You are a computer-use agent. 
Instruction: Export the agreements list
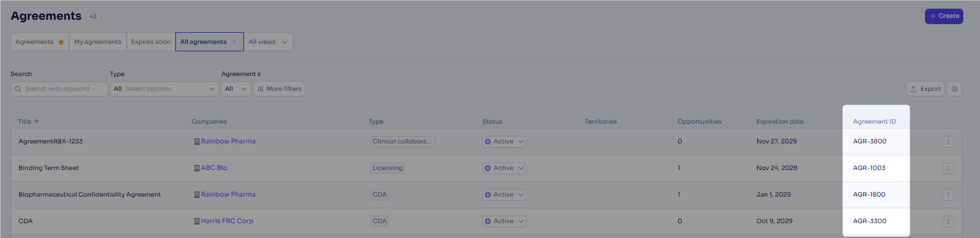pos(925,89)
